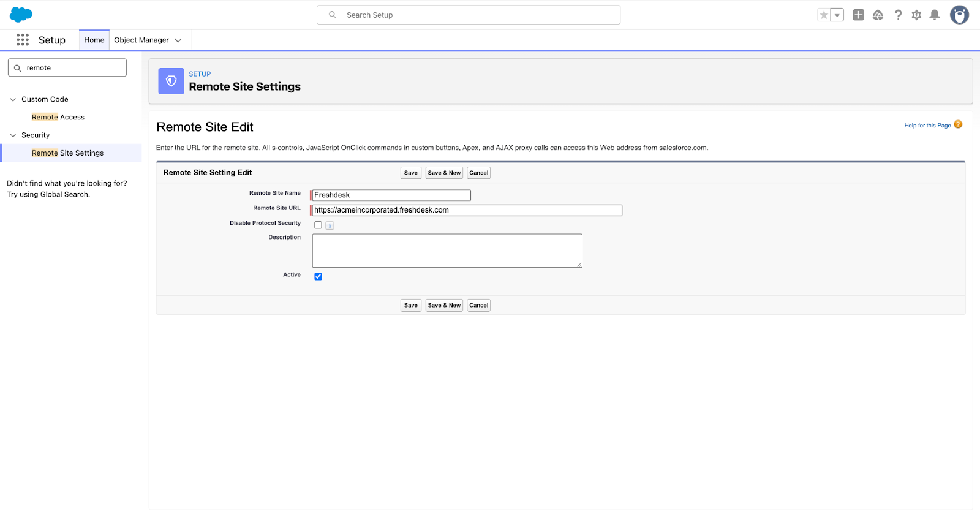The width and height of the screenshot is (980, 517).
Task: Open Global Actions plus icon
Action: (x=859, y=15)
